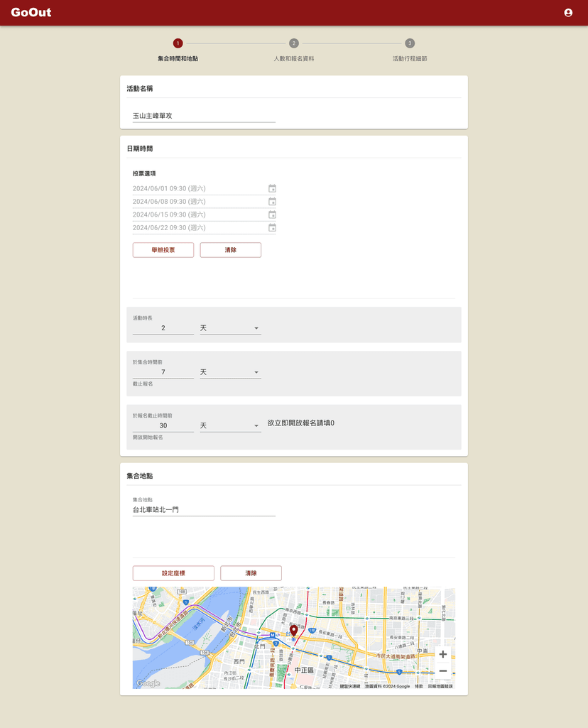Viewport: 588px width, 728px height.
Task: Click the red location pin on map
Action: pyautogui.click(x=294, y=630)
